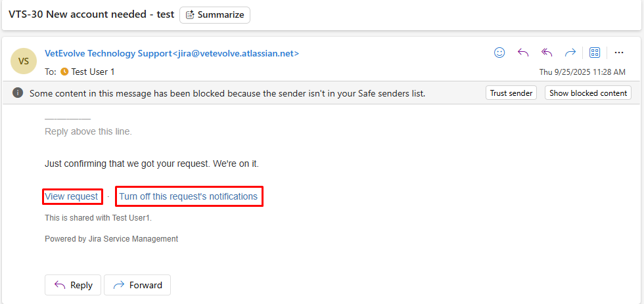Open the View request link
The width and height of the screenshot is (644, 304).
pos(72,196)
